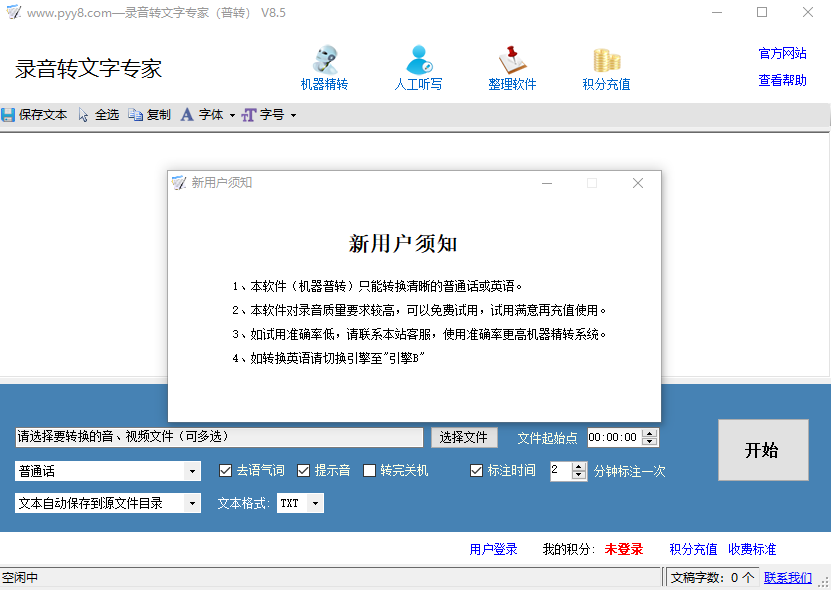Click the 选择文件 button
The height and width of the screenshot is (590, 831).
point(464,437)
